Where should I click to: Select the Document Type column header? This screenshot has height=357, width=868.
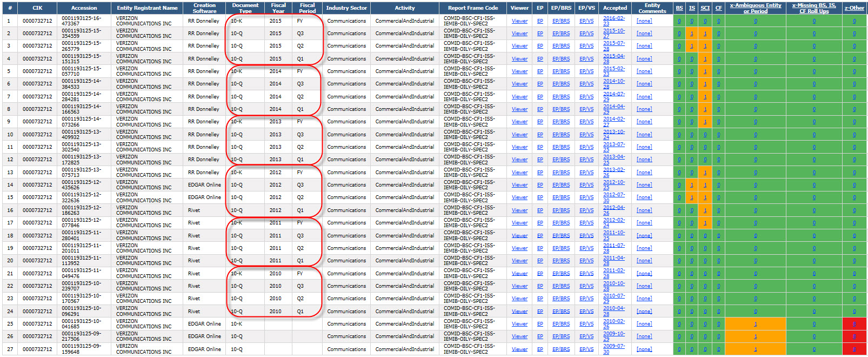click(245, 8)
